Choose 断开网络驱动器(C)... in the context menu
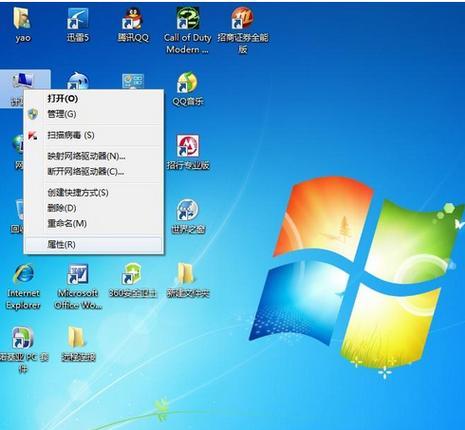The height and width of the screenshot is (430, 465). click(93, 171)
